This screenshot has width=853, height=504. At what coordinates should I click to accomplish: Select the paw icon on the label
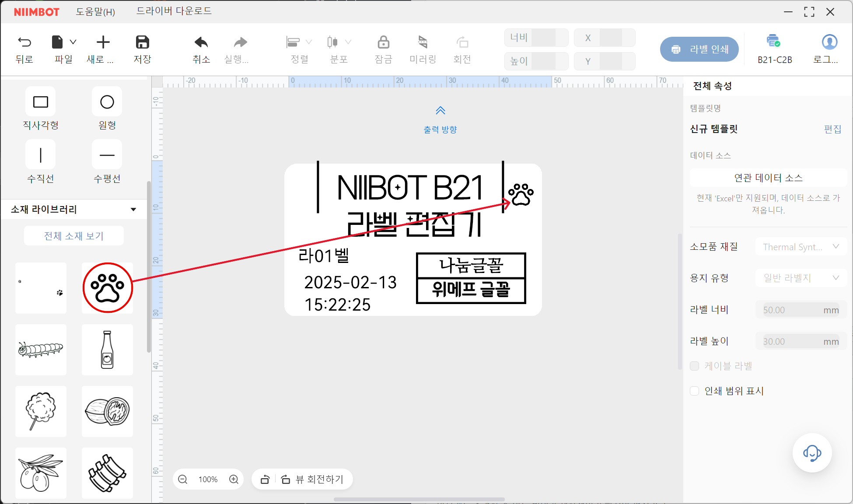[521, 194]
